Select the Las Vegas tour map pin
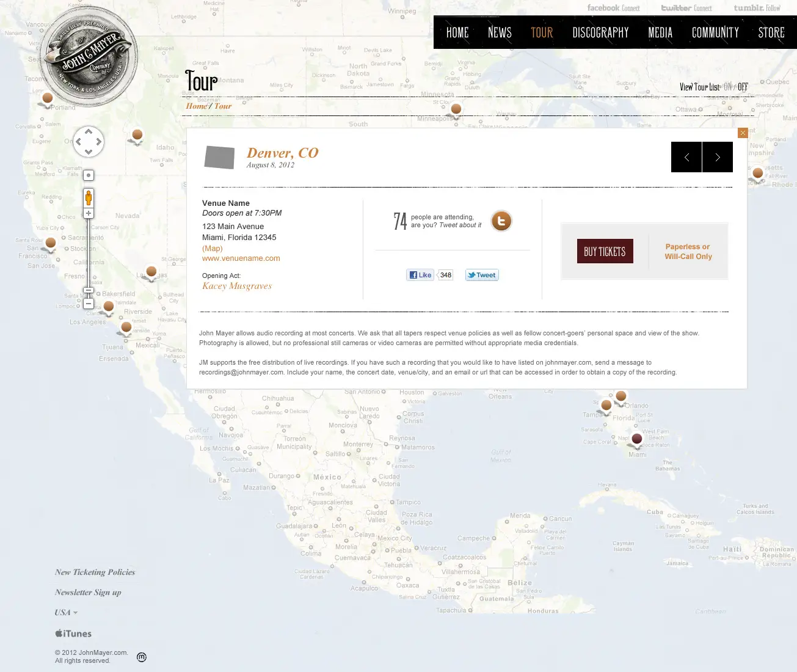This screenshot has width=797, height=672. pos(151,272)
